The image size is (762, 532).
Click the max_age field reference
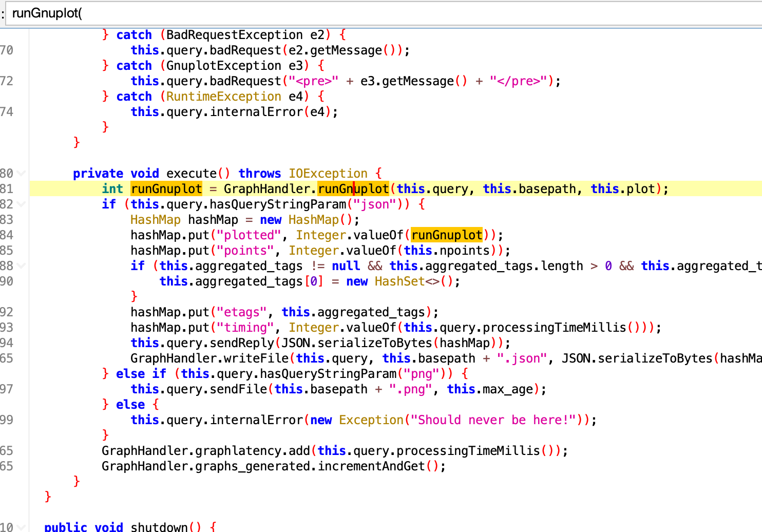508,389
